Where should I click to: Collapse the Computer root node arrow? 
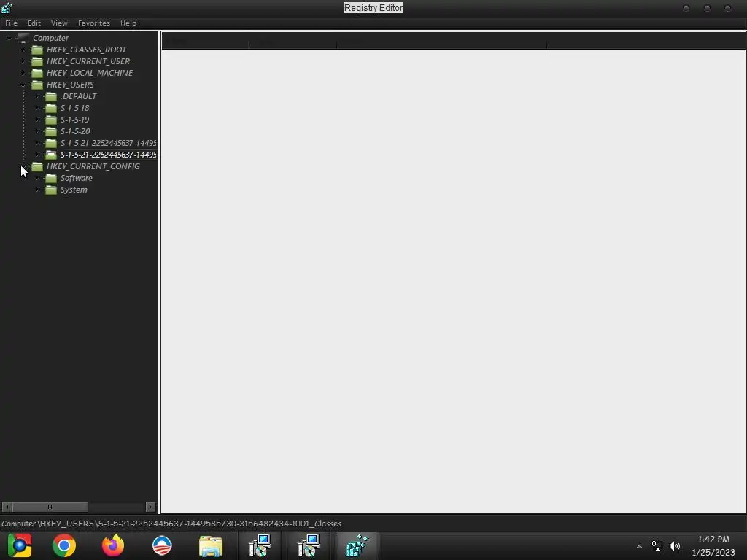9,38
